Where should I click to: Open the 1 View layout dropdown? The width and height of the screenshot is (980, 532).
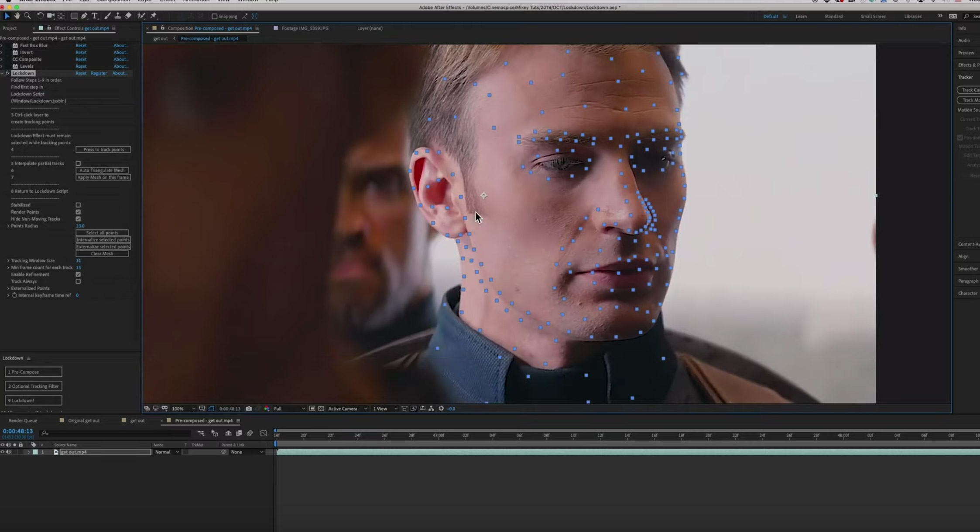tap(385, 409)
